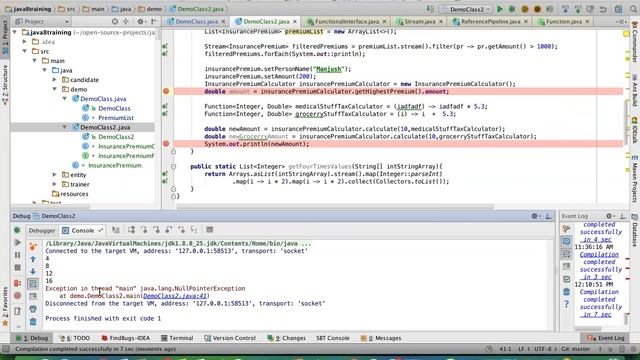
Task: Open the Terminal tool window
Action: 177,338
